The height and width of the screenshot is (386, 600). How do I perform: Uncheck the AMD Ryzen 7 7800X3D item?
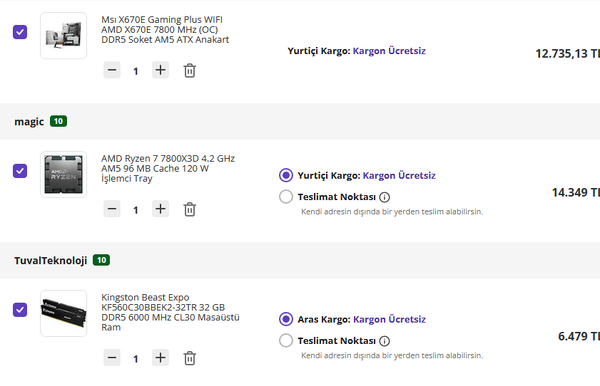(x=20, y=171)
